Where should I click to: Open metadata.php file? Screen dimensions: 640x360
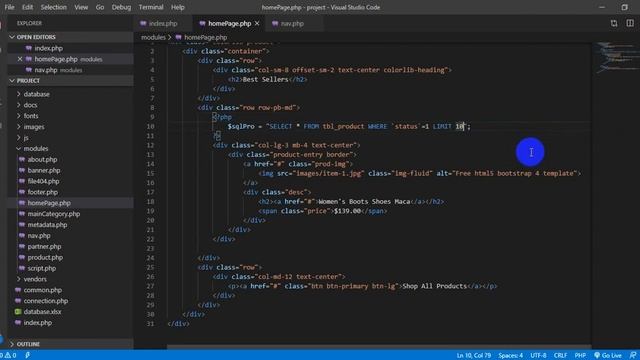pos(47,225)
